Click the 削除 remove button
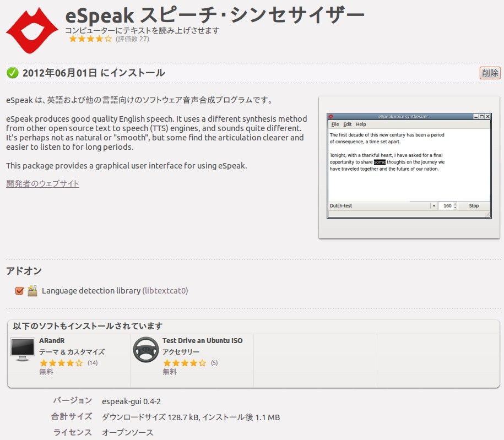The width and height of the screenshot is (504, 440). (490, 73)
